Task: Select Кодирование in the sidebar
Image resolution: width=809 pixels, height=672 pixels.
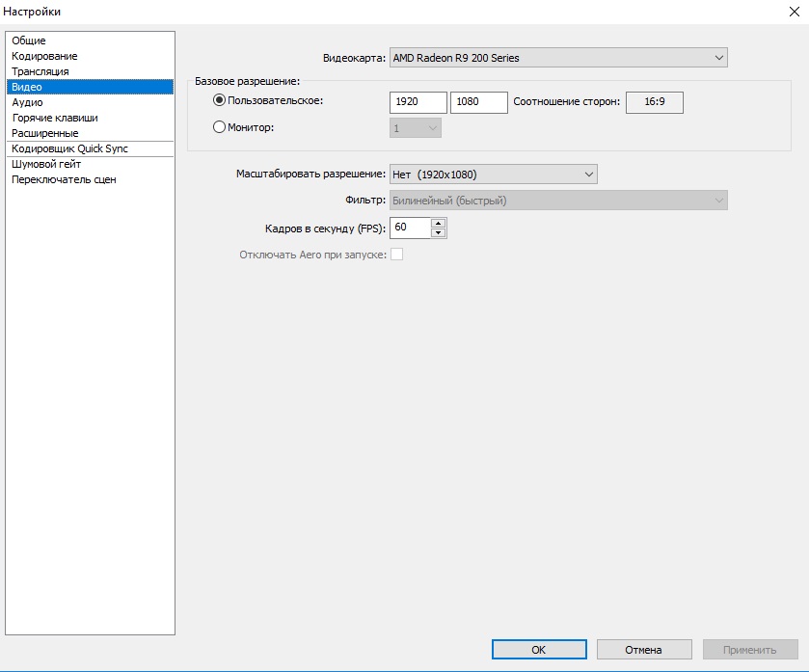Action: (44, 56)
